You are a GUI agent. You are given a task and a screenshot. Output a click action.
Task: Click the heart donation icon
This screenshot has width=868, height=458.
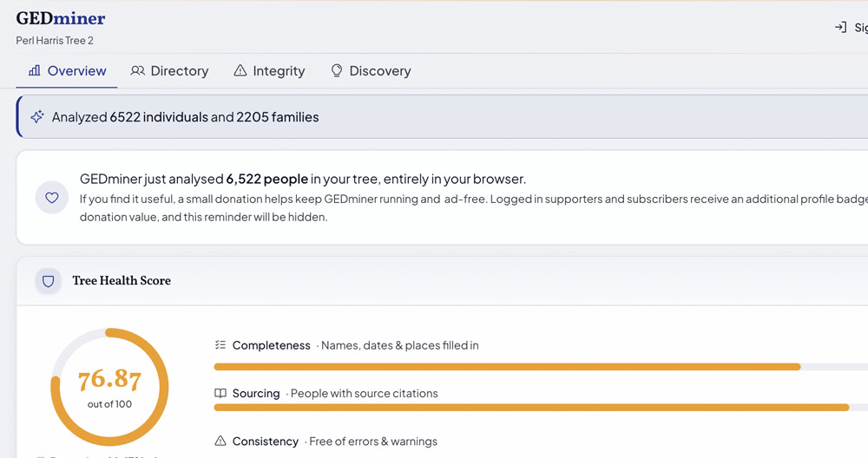(52, 198)
